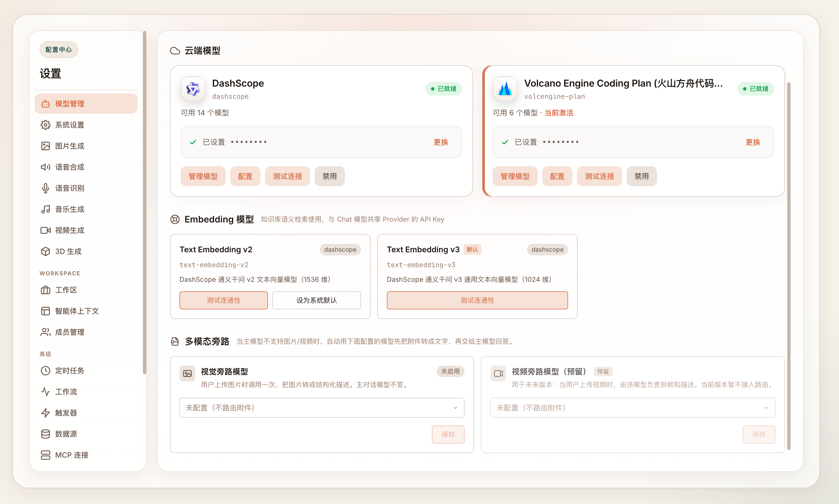
Task: Click the 默认 tag on Text Embedding v3
Action: (472, 250)
